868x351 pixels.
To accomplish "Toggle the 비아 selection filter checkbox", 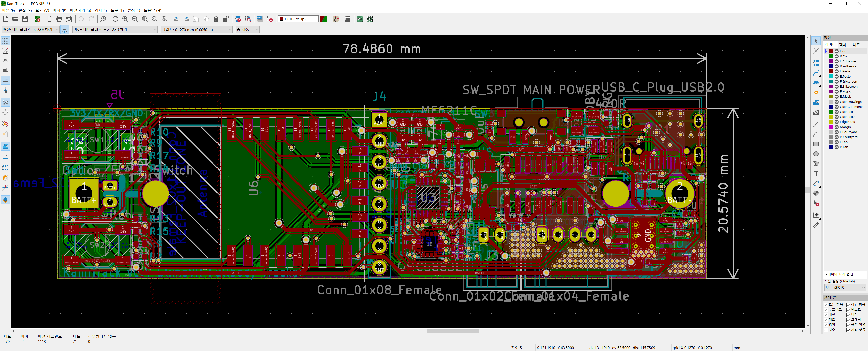I will tap(848, 315).
